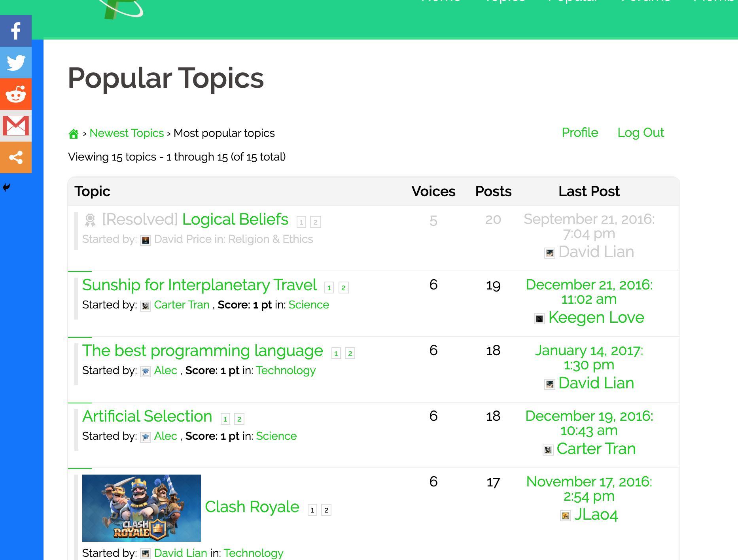Click David Price avatar in Logical Beliefs row
738x560 pixels.
coord(146,240)
